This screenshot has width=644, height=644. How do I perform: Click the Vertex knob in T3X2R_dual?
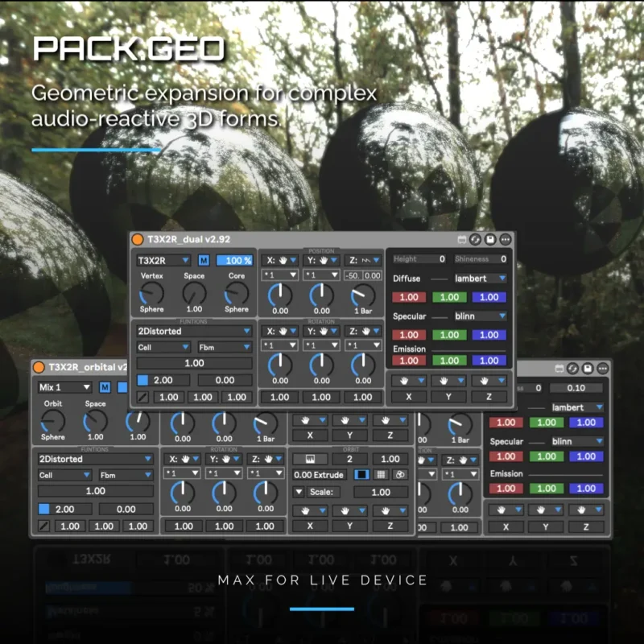pyautogui.click(x=152, y=293)
